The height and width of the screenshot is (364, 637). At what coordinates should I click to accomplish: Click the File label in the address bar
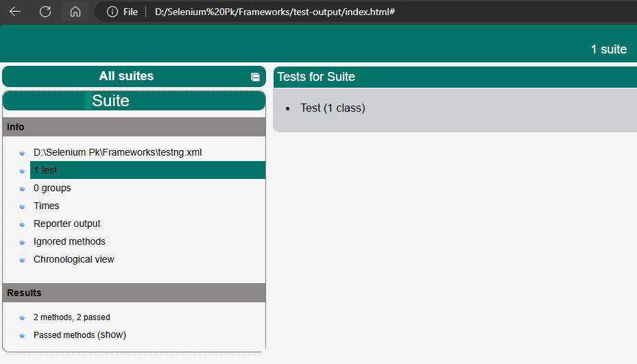click(130, 12)
